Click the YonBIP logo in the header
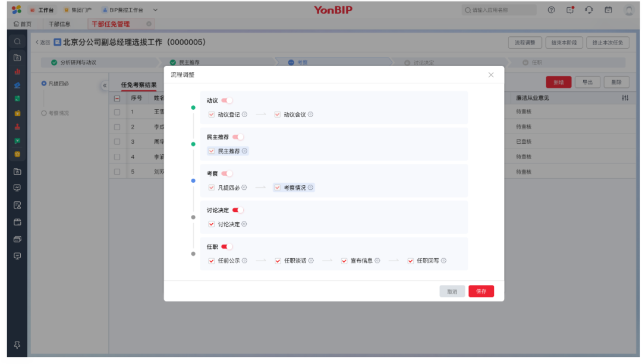This screenshot has height=364, width=642. click(333, 10)
